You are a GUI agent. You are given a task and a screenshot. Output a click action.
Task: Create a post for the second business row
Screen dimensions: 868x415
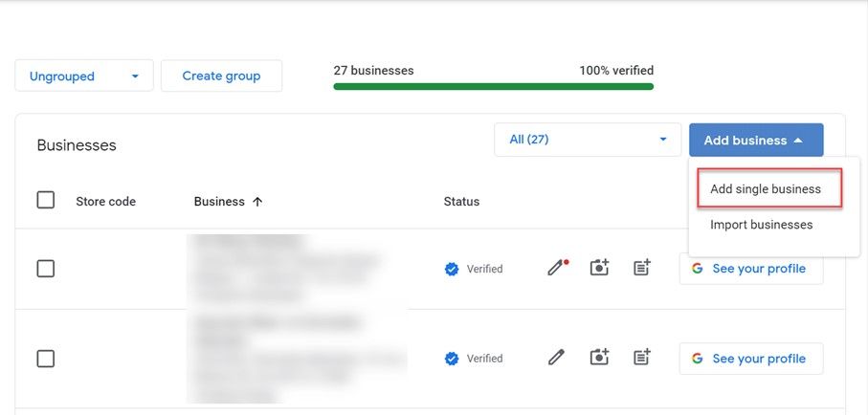point(641,358)
